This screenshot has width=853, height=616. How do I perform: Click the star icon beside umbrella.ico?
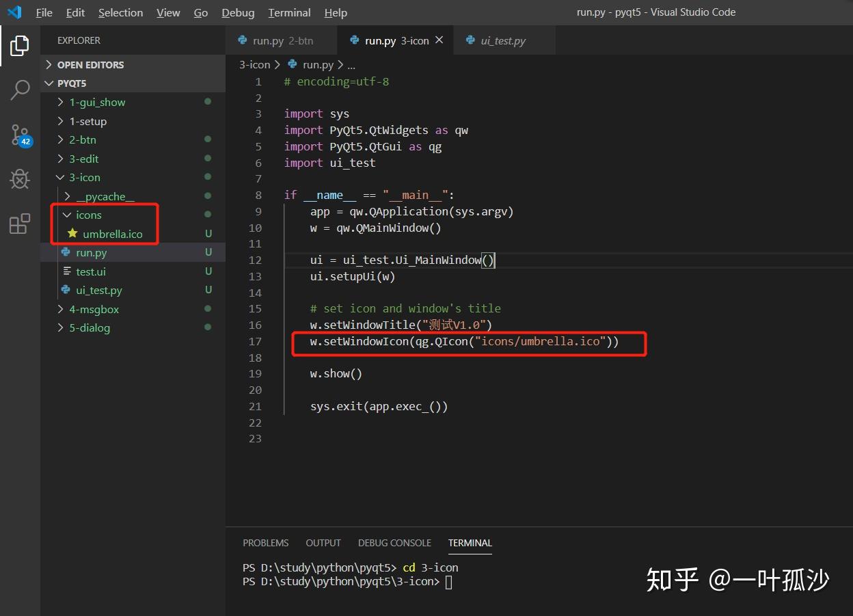tap(71, 233)
